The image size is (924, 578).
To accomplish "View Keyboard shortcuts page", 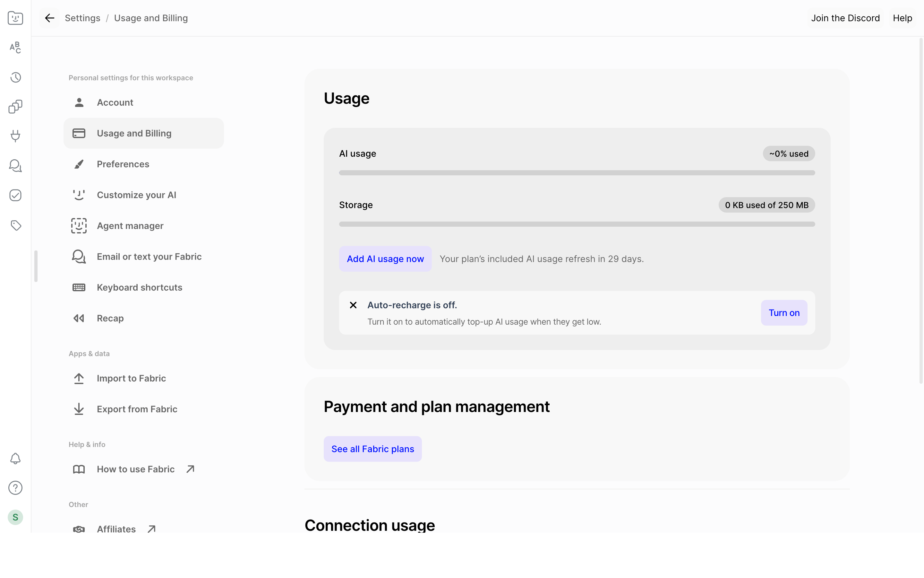I will (x=143, y=287).
